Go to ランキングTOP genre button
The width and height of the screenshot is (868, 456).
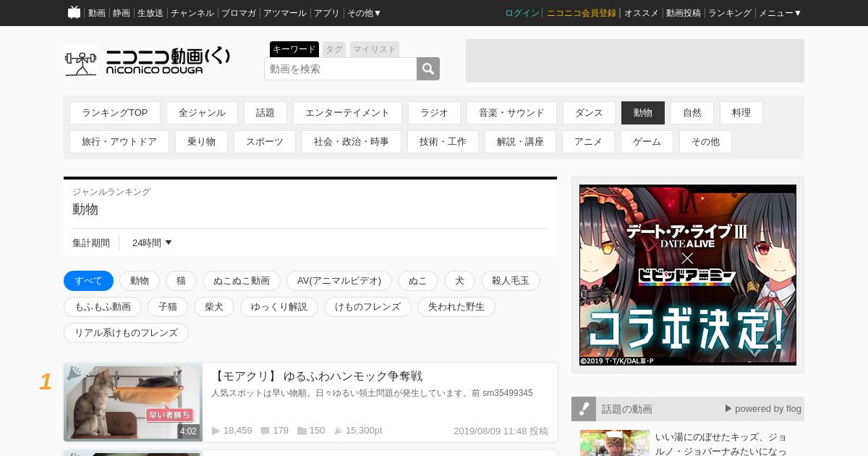click(115, 113)
